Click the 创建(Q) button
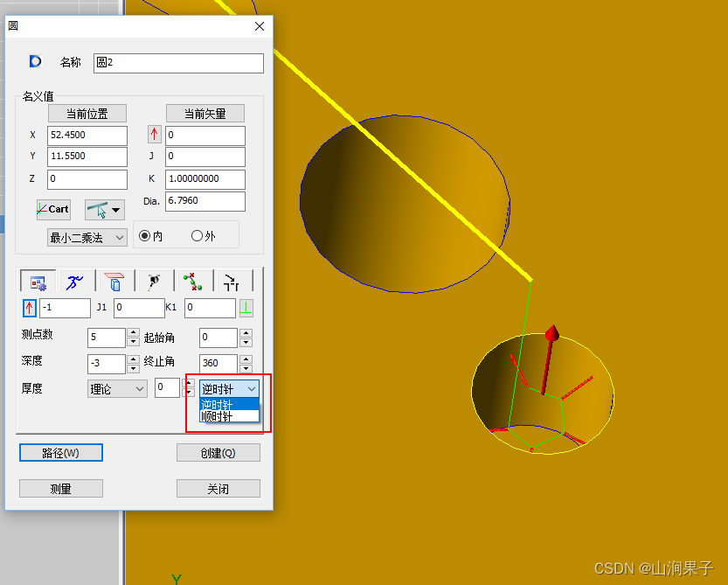This screenshot has width=728, height=585. 218,452
